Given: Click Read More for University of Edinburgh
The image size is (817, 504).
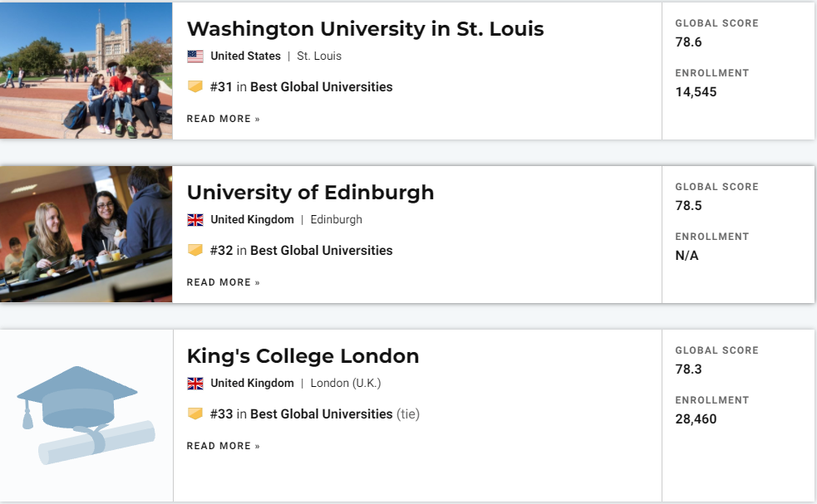Looking at the screenshot, I should click(x=223, y=282).
